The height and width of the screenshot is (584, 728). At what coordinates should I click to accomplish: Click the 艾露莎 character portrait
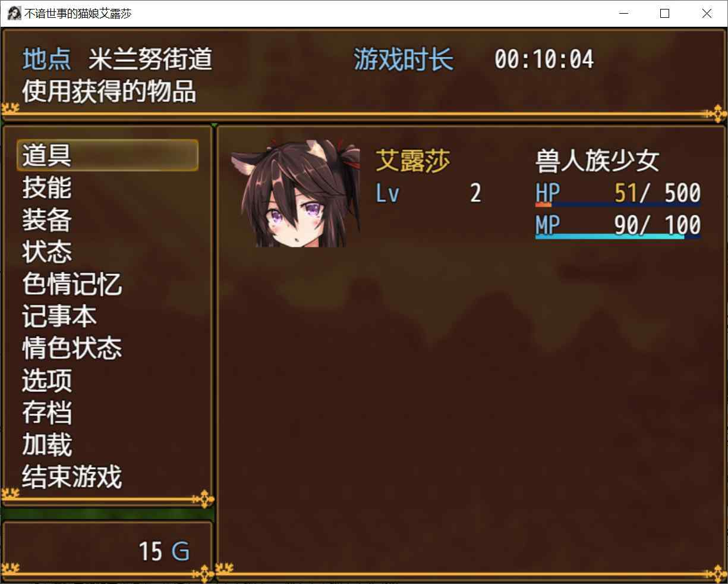300,193
